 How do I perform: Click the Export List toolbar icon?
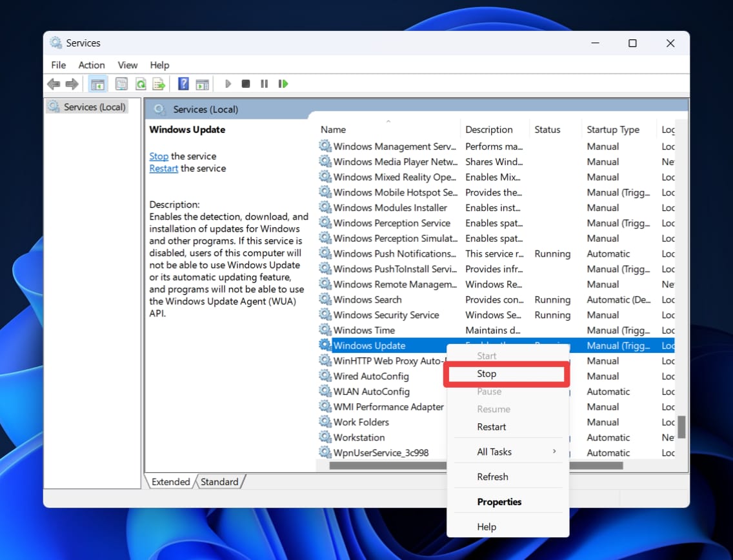[x=158, y=84]
